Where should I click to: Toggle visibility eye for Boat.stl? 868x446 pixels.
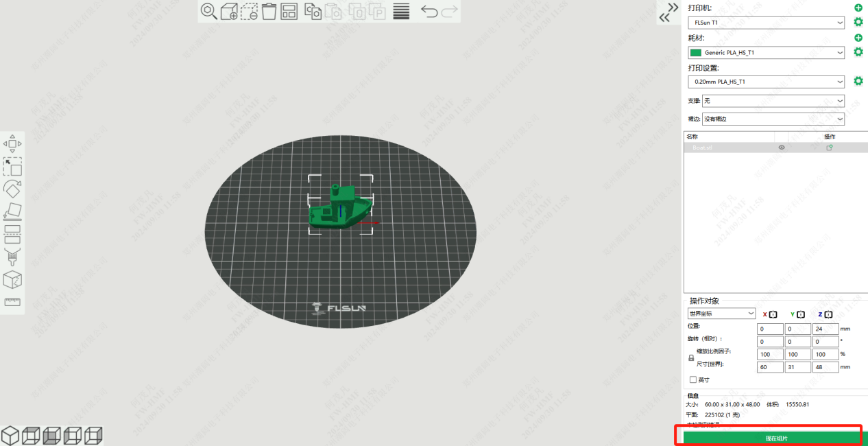click(781, 148)
